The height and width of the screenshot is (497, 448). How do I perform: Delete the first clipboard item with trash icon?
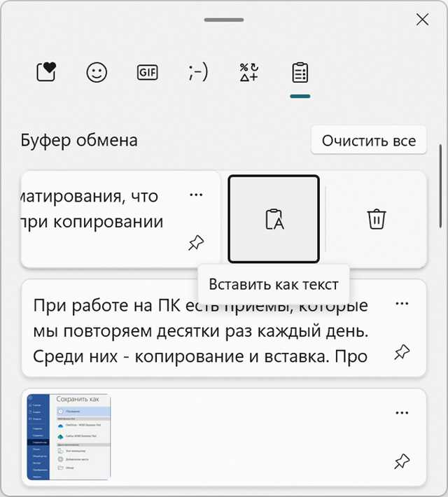coord(377,219)
